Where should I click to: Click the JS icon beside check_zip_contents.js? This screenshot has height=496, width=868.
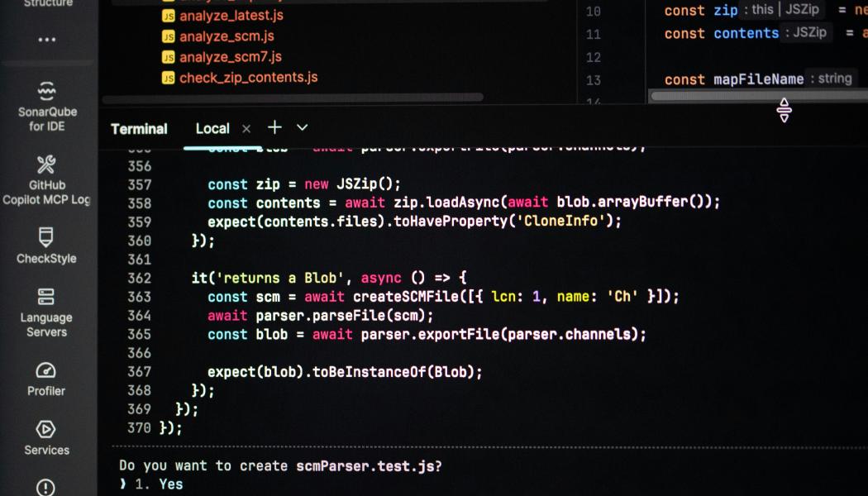(x=169, y=78)
